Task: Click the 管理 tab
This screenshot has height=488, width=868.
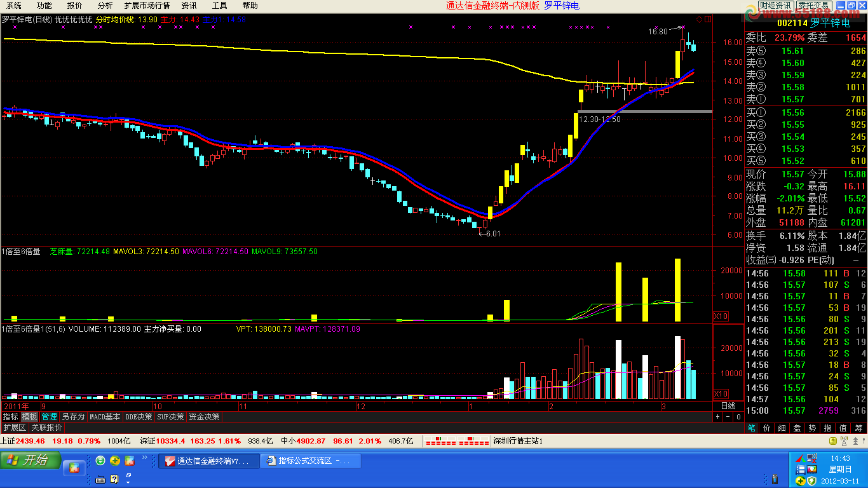Action: pos(50,417)
